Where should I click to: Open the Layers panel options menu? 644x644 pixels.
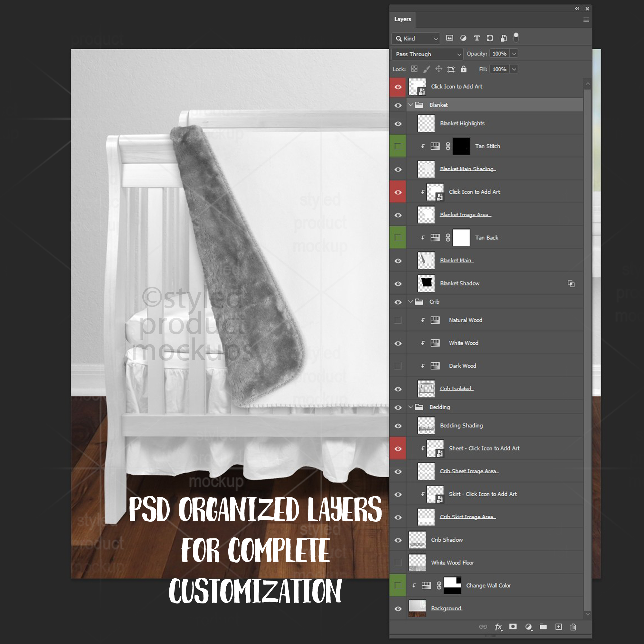point(586,20)
